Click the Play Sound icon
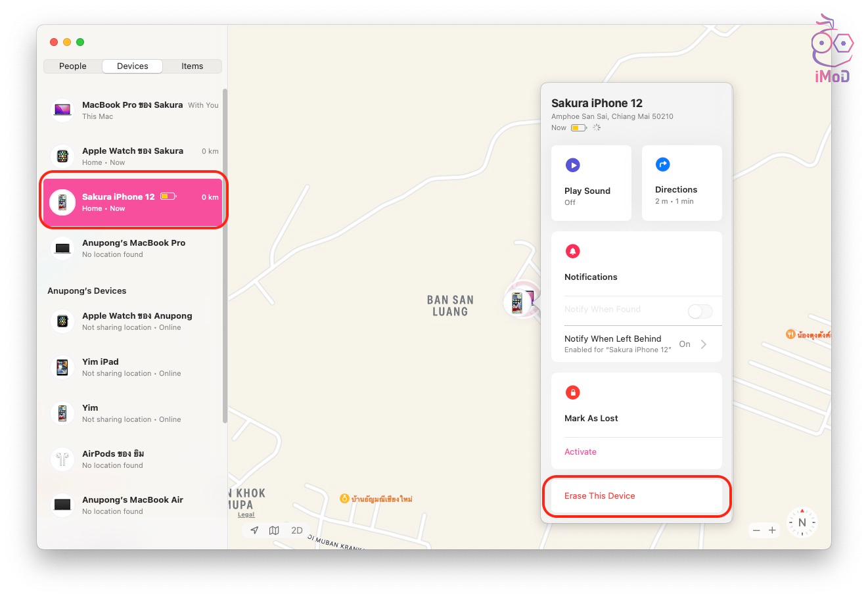The image size is (868, 598). click(573, 165)
